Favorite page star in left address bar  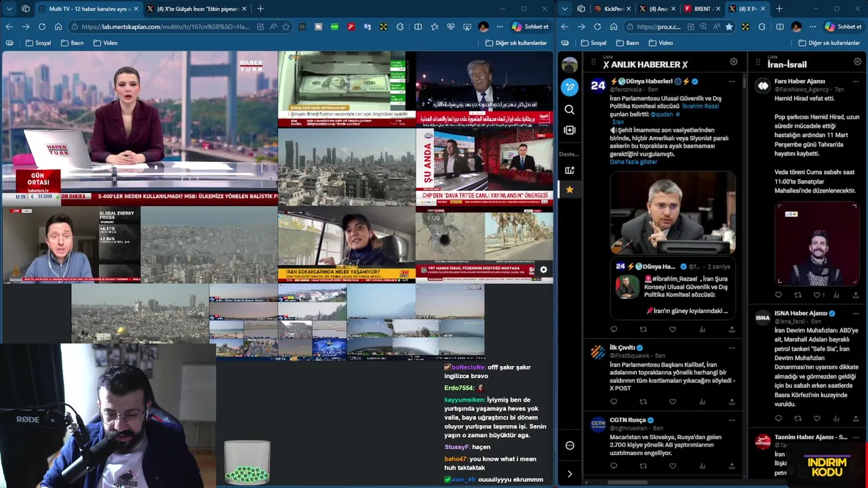coord(286,26)
